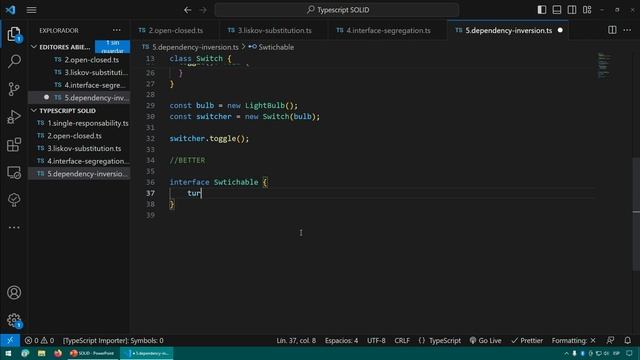The height and width of the screenshot is (360, 640).
Task: Select 4.interface-segre in open editors list
Action: coord(79,85)
